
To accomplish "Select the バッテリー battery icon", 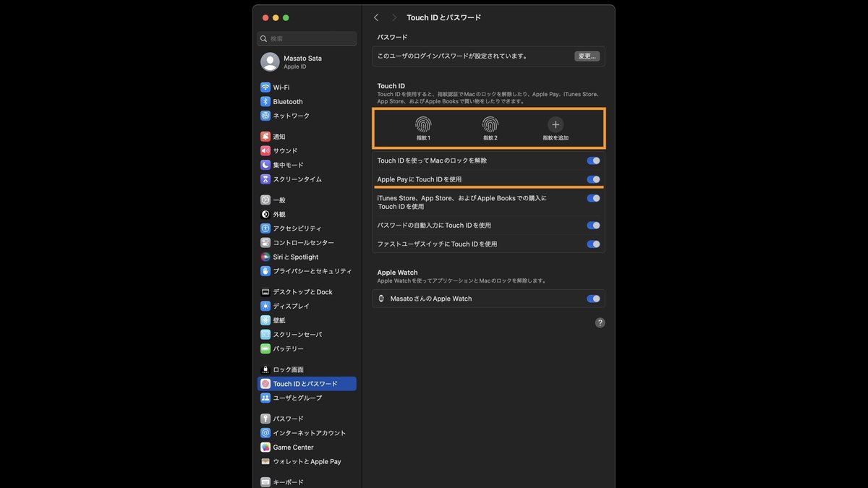I will tap(265, 348).
